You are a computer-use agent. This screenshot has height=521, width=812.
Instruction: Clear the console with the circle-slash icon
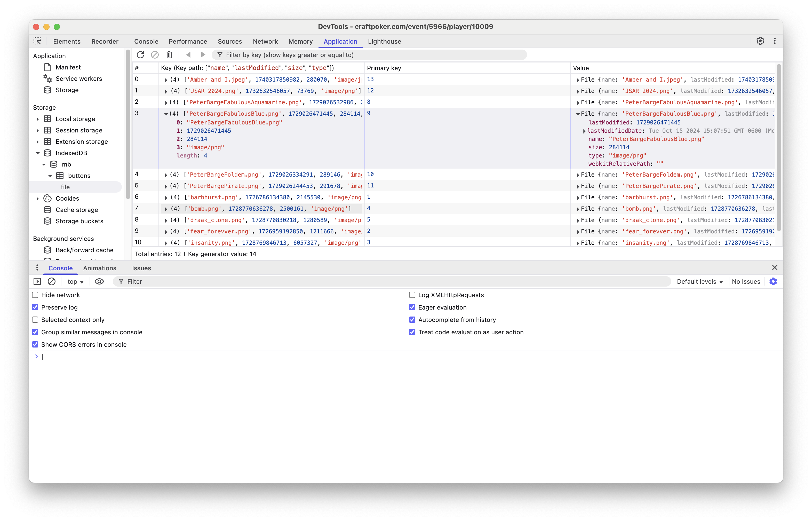click(52, 281)
